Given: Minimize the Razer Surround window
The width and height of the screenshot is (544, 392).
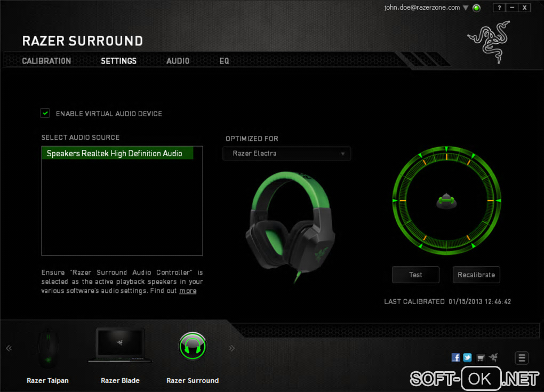Looking at the screenshot, I should (x=512, y=7).
